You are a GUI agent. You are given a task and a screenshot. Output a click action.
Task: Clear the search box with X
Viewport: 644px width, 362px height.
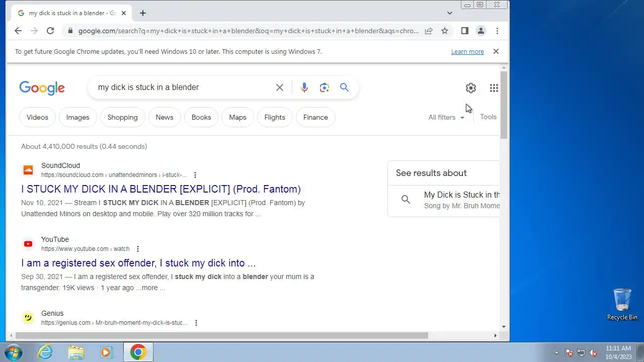(280, 87)
